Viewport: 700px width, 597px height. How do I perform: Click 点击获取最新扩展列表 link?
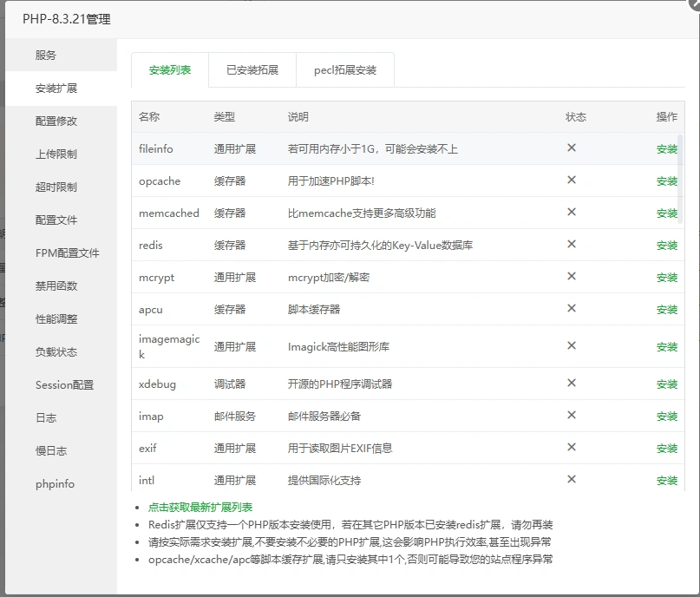tap(200, 508)
